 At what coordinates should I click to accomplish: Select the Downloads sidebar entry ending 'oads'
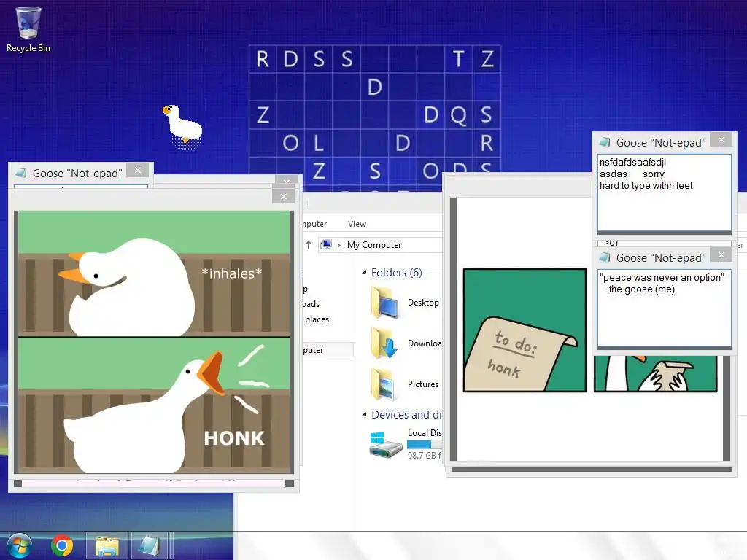coord(311,304)
